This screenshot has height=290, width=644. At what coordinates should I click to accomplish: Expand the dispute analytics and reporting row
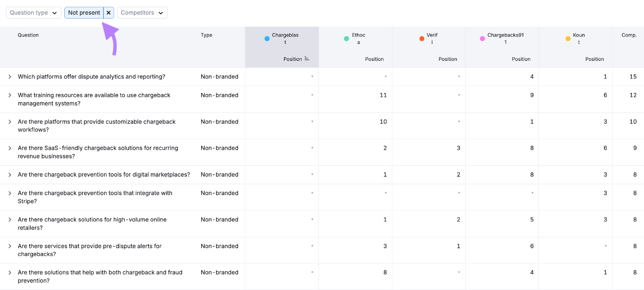tap(10, 77)
